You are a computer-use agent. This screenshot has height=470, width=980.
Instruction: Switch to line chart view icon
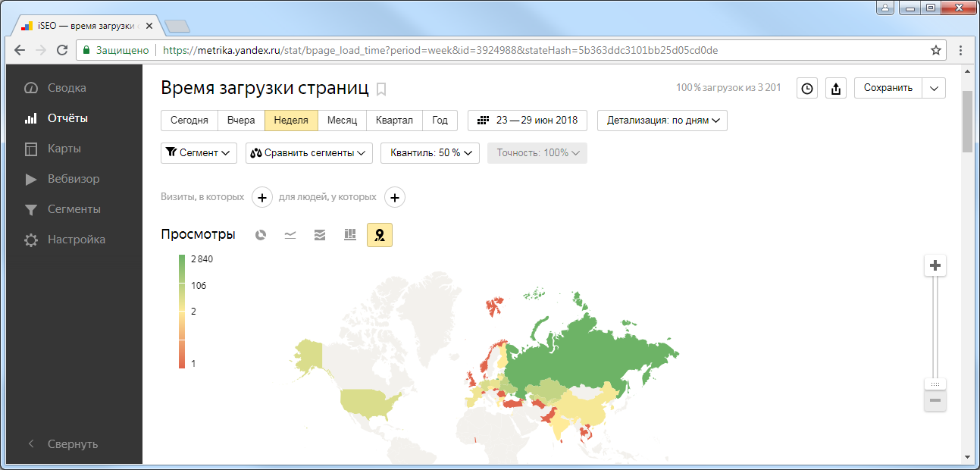(290, 235)
